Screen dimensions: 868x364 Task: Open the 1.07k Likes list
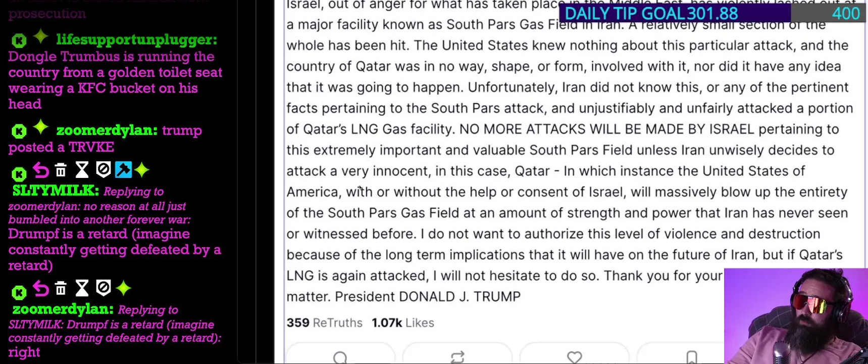point(403,323)
